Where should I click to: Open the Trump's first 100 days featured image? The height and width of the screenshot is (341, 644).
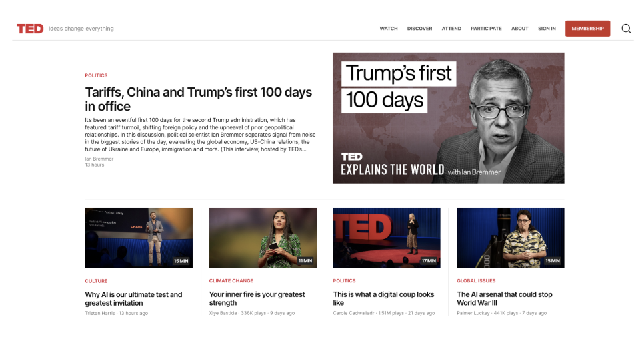coord(448,117)
